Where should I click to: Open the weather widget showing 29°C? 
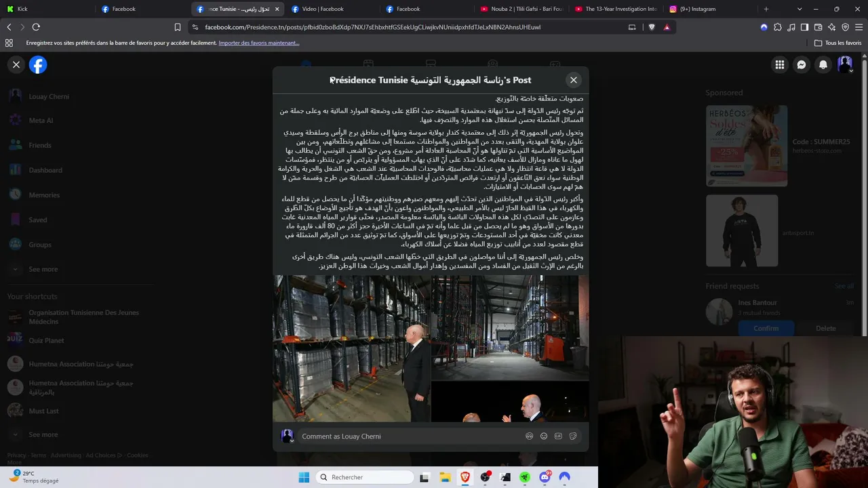point(33,477)
